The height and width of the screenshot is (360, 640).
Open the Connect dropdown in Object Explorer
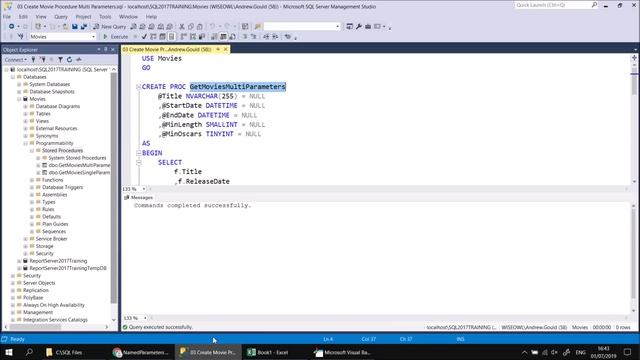pos(16,60)
